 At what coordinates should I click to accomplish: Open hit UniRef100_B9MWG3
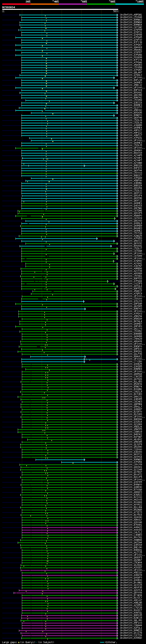tap(131, 20)
